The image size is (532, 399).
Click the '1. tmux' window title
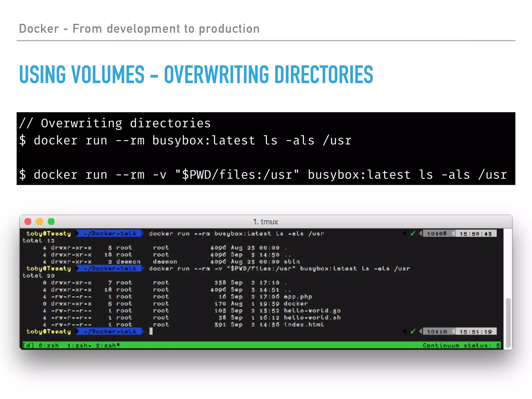point(265,222)
